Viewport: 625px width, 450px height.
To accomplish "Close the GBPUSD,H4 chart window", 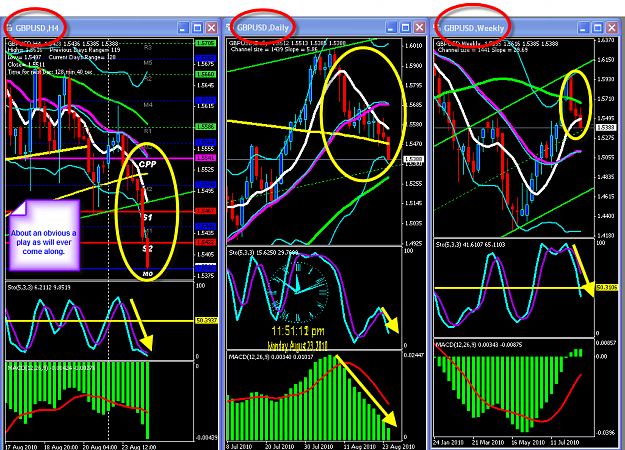I will (x=211, y=28).
